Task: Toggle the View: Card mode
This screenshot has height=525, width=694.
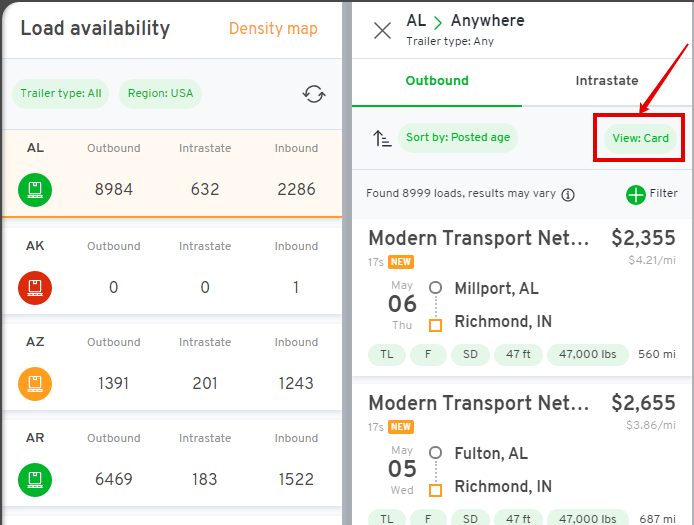Action: (x=640, y=138)
